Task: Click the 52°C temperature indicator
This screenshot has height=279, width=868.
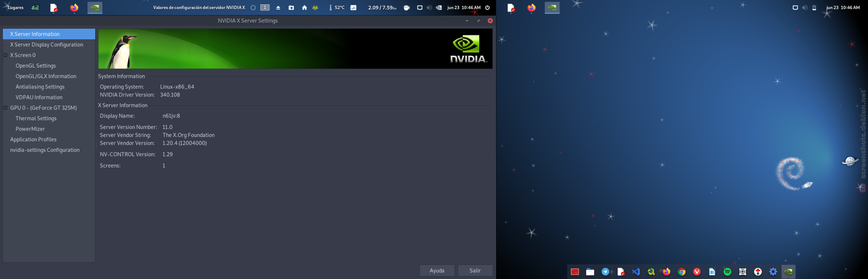Action: click(x=337, y=7)
